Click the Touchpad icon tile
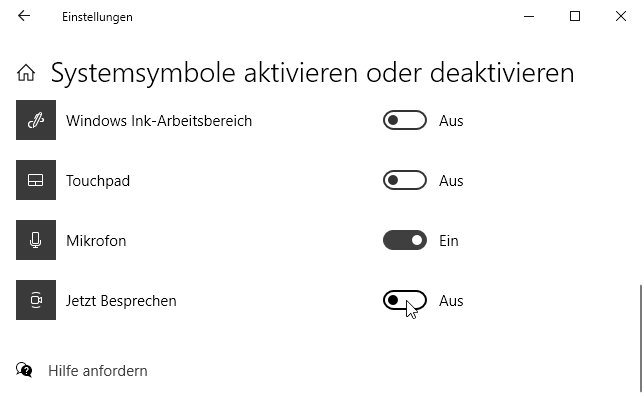644x408 pixels. coord(36,180)
